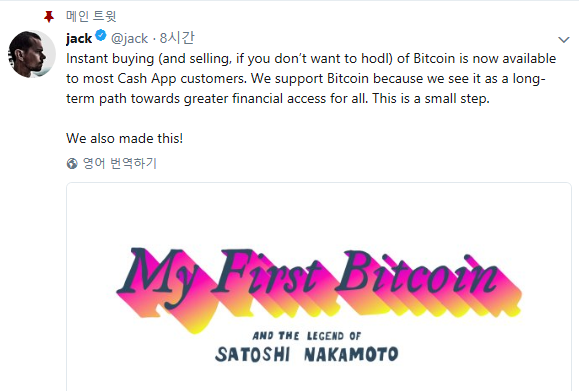Click the globe icon beside 영어 번역하기

coord(72,163)
